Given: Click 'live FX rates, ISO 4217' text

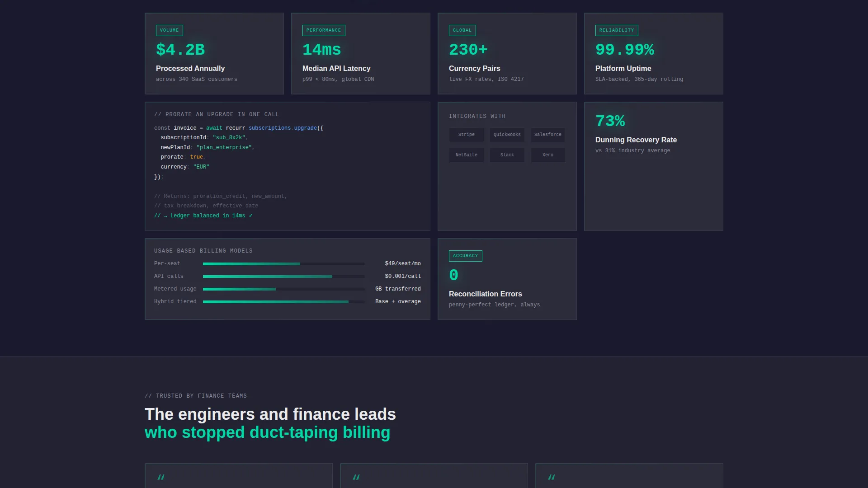Looking at the screenshot, I should pos(486,79).
